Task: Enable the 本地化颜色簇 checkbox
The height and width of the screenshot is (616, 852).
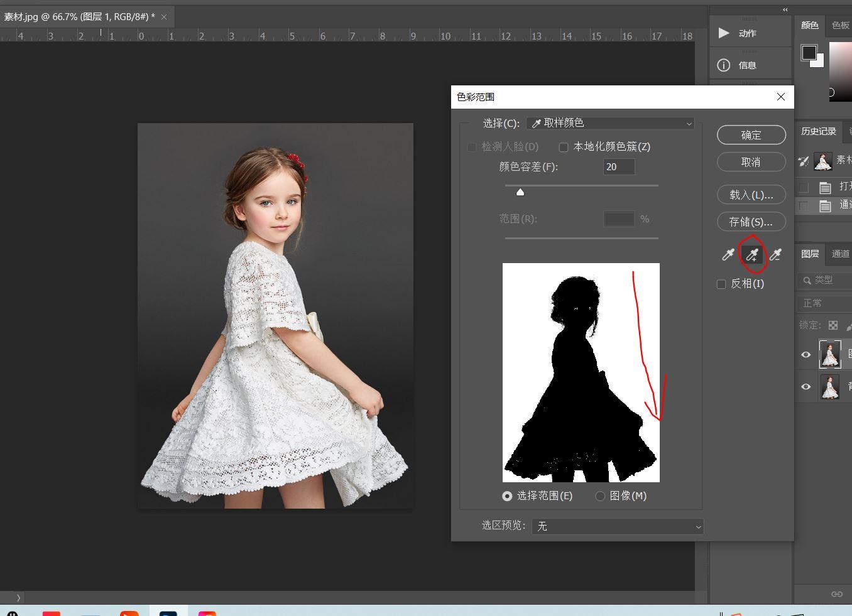Action: pos(564,147)
